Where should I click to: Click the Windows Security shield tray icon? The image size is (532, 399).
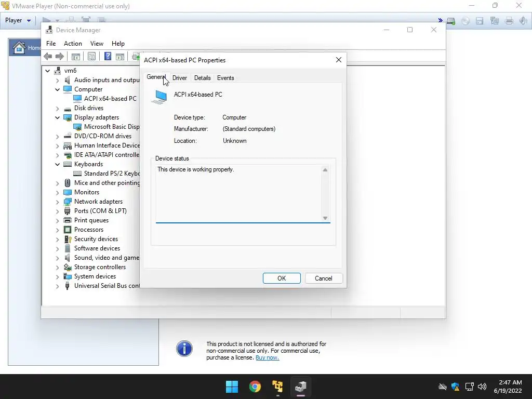(x=455, y=387)
